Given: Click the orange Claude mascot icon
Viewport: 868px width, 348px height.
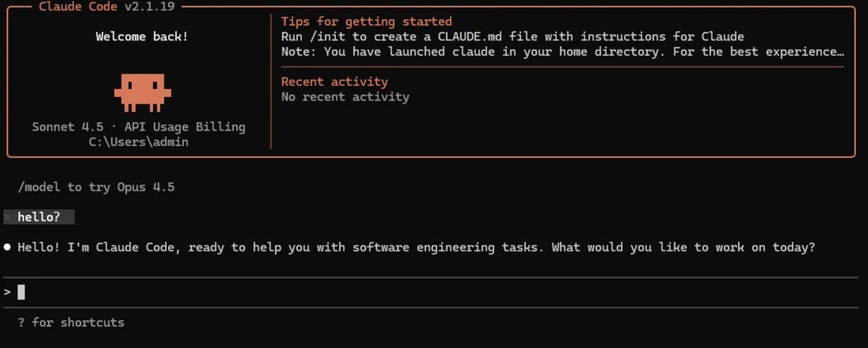Looking at the screenshot, I should (142, 92).
